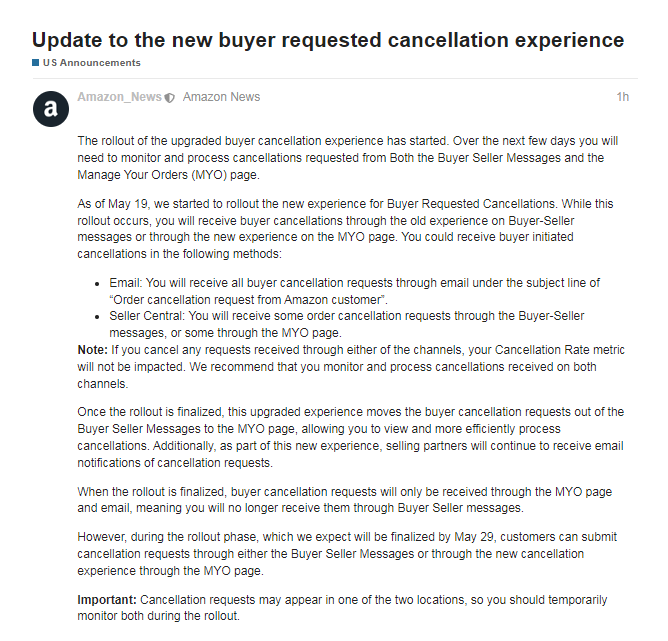Click the bold 'Important:' label

107,600
